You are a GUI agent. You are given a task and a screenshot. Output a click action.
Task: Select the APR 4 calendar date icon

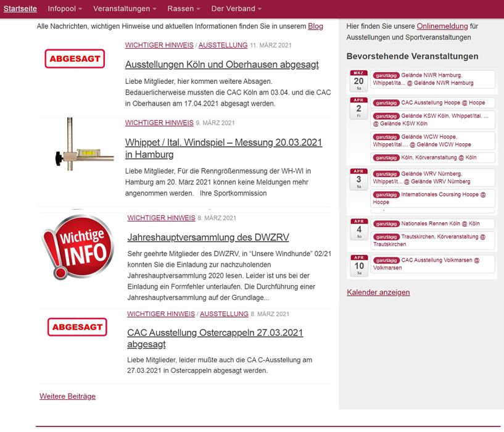(x=358, y=230)
